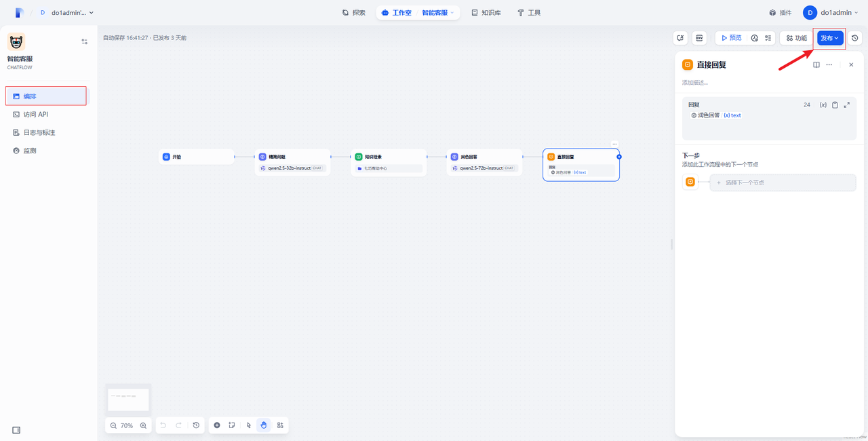Add a note with the sticky note icon

[x=232, y=425]
